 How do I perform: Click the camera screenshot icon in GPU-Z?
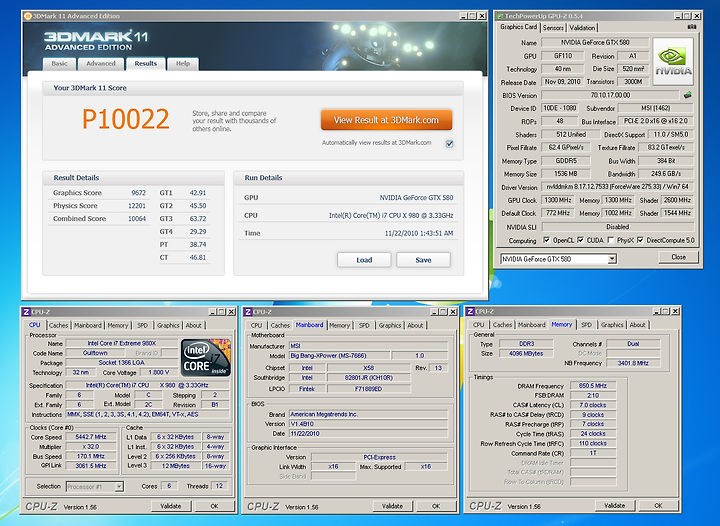pos(692,27)
